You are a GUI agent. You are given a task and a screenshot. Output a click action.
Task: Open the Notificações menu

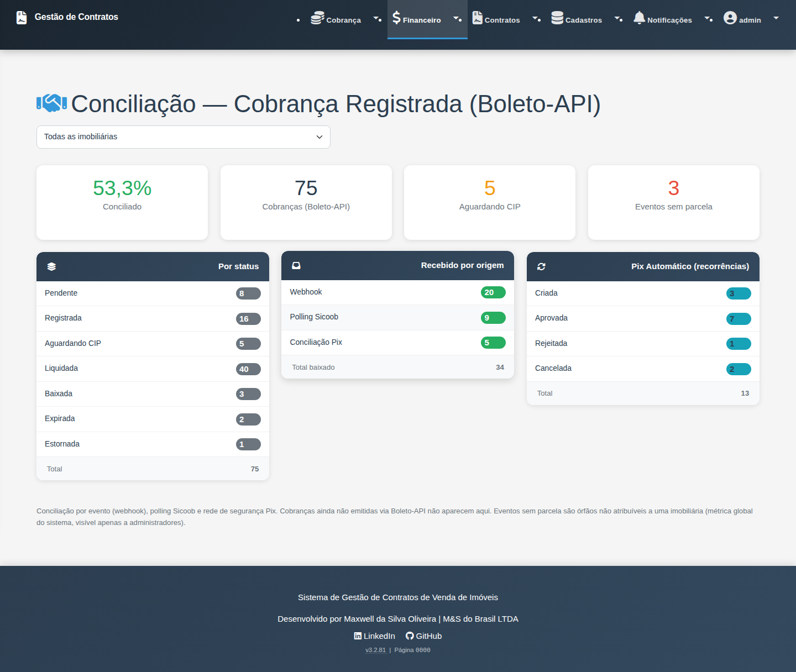point(669,20)
